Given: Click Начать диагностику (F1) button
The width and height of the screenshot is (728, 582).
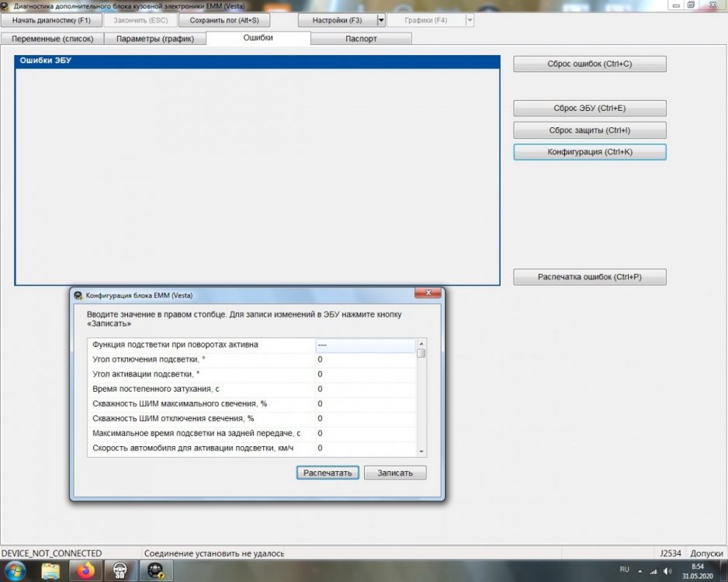Looking at the screenshot, I should pos(51,20).
